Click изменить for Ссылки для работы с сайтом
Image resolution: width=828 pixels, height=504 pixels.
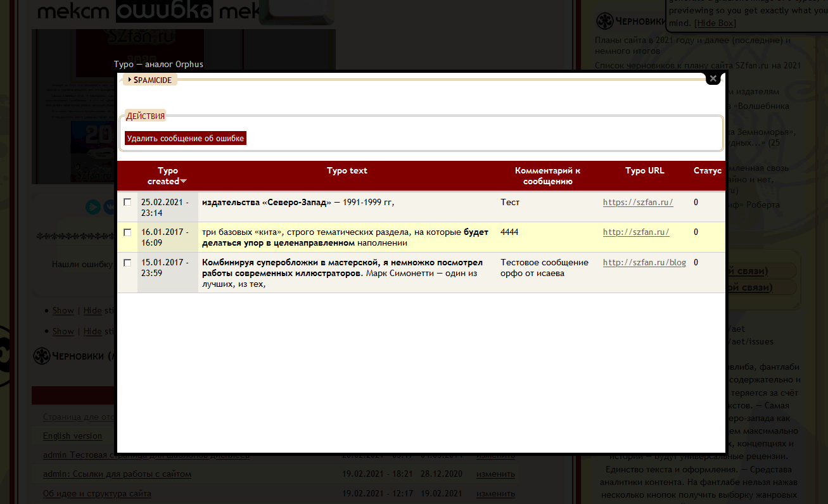tap(495, 474)
